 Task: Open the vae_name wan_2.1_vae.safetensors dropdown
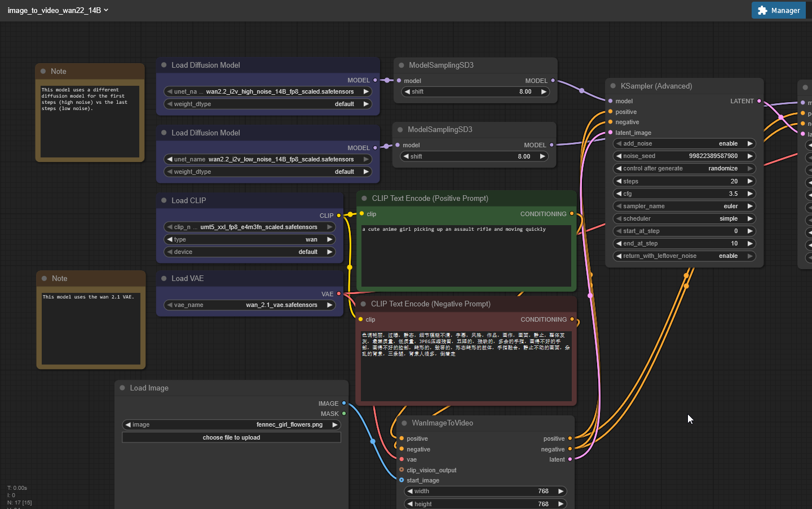[x=250, y=305]
